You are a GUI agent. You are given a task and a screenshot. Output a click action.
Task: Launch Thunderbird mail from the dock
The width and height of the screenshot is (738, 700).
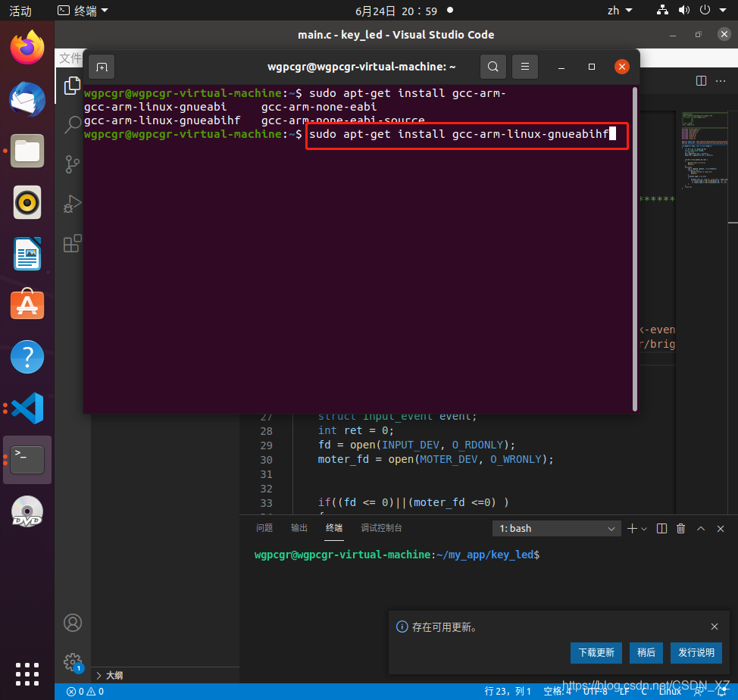click(x=27, y=99)
